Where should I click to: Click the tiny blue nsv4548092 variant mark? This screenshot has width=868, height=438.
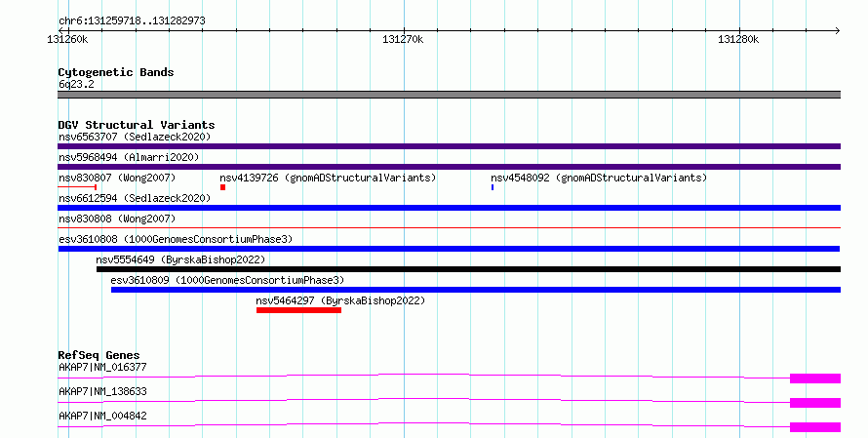pos(493,187)
